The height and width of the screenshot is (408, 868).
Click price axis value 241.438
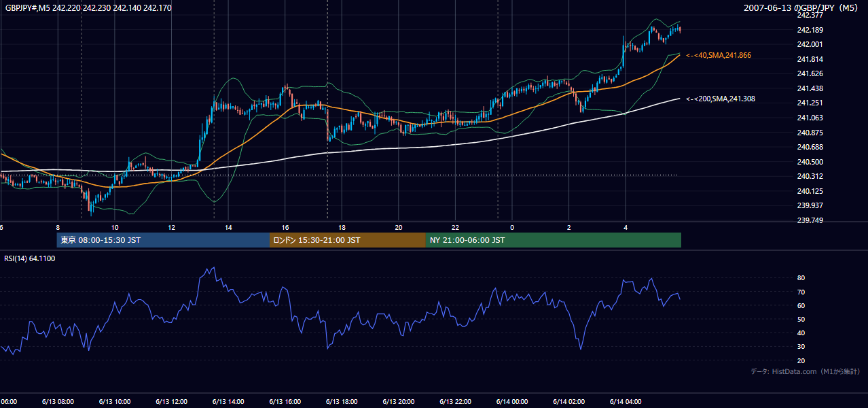[x=810, y=88]
